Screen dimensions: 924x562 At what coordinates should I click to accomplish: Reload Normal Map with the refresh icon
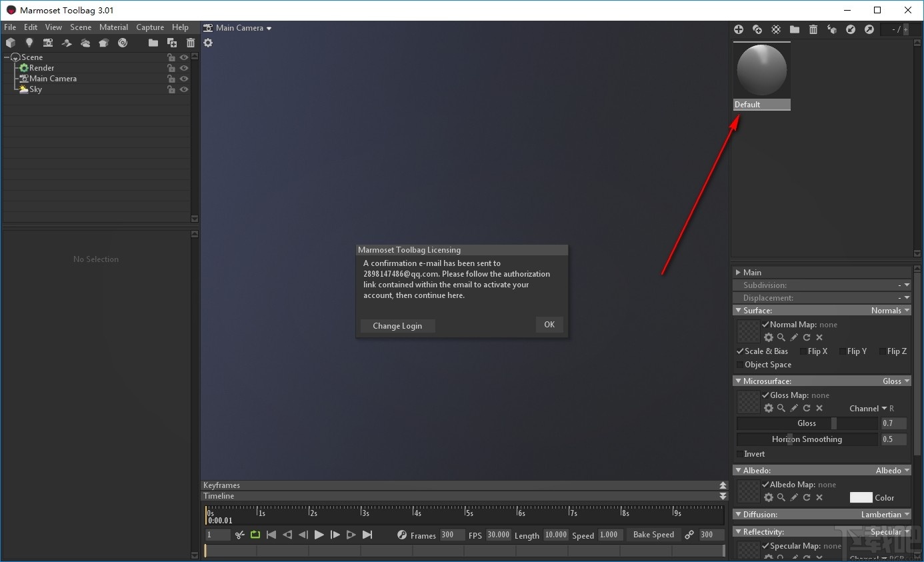(x=807, y=337)
